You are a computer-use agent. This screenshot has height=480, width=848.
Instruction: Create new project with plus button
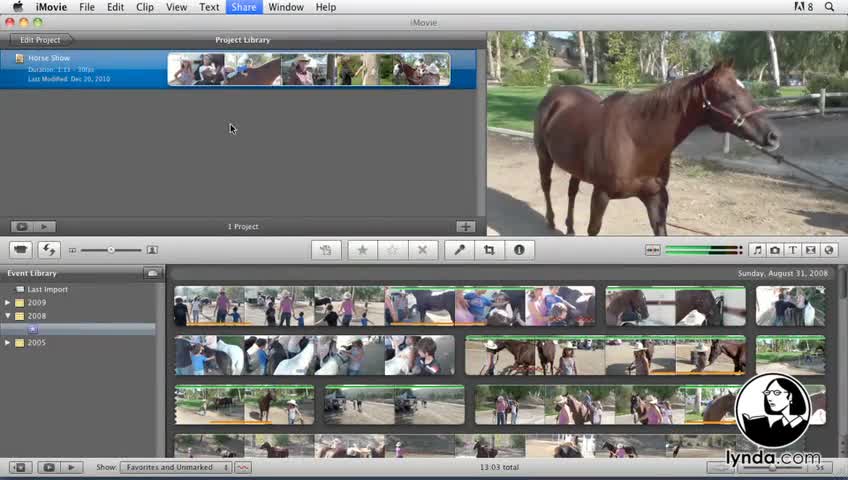click(x=465, y=227)
